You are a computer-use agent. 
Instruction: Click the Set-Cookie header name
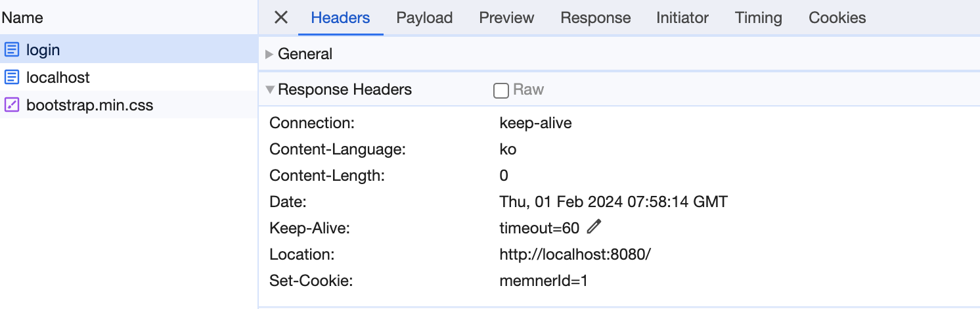(311, 281)
